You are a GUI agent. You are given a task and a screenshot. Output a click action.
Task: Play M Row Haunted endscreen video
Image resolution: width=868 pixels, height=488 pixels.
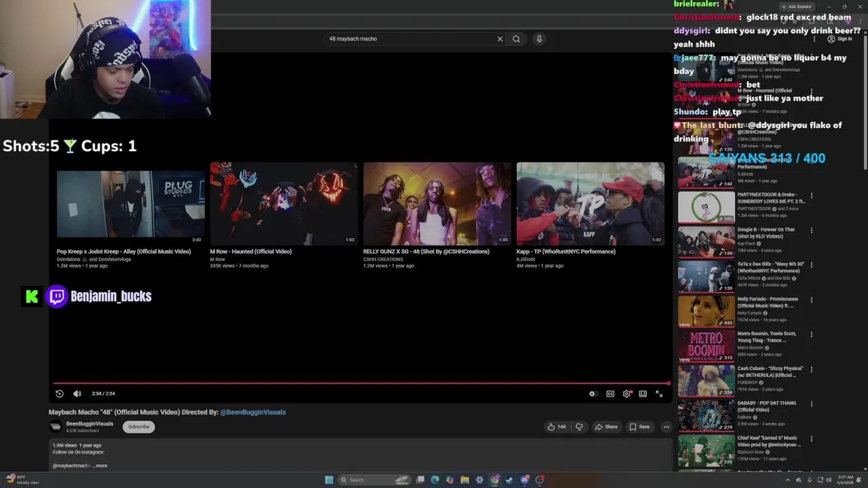(283, 203)
